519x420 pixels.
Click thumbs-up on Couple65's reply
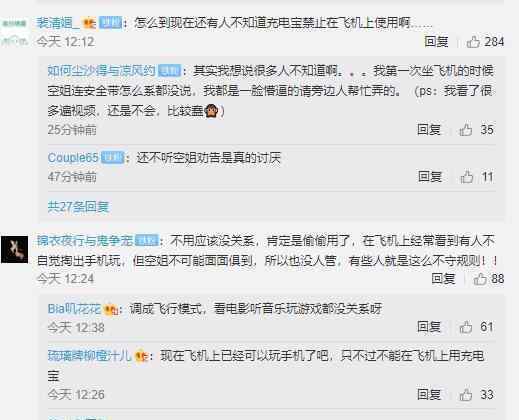467,177
